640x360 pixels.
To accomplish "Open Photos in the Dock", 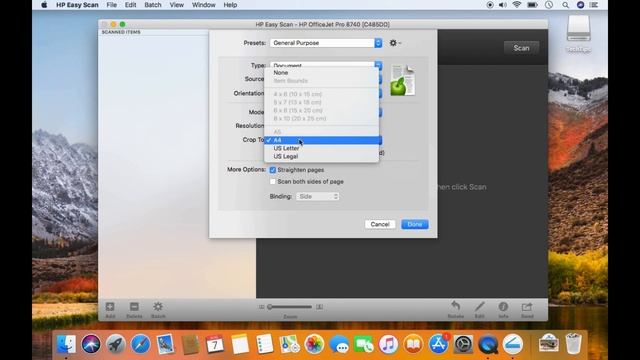I will (x=314, y=344).
